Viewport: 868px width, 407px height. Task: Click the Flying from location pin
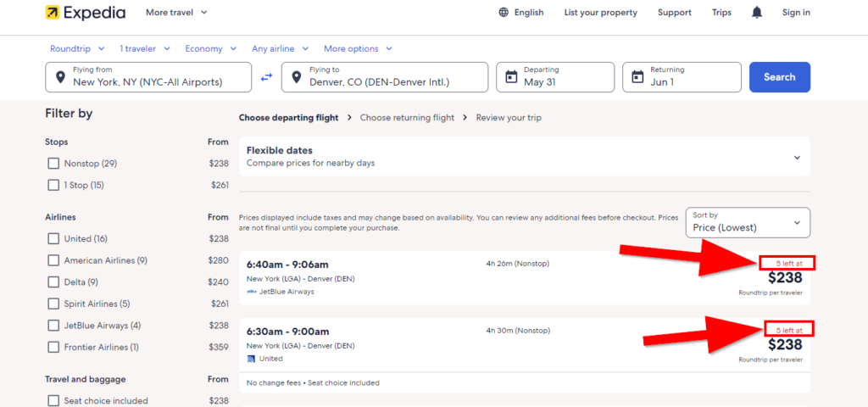coord(60,77)
